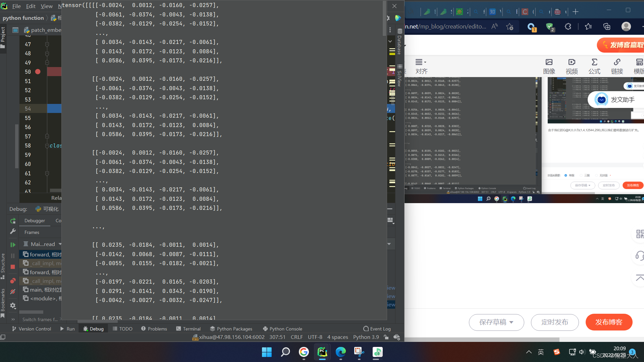Click the 定时发布 scheduled publish button
This screenshot has height=362, width=644.
pyautogui.click(x=554, y=322)
